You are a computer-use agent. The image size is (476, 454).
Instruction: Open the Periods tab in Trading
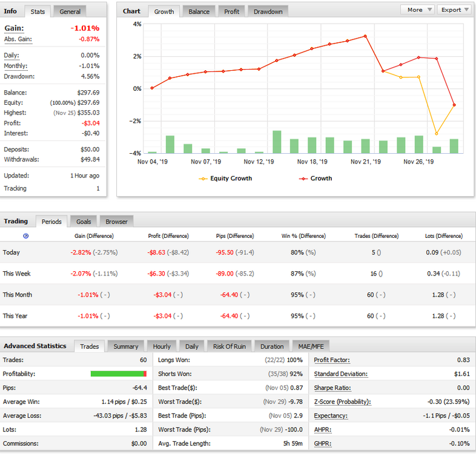point(51,222)
